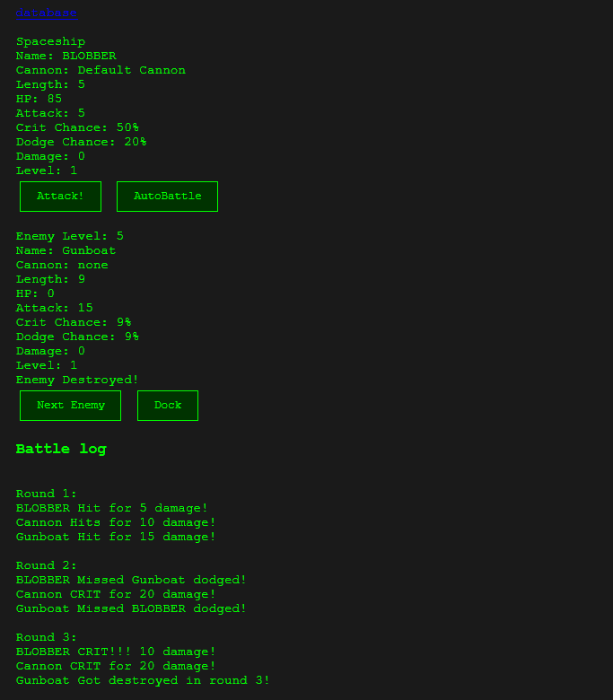Click the Next Enemy button
The image size is (613, 700).
[x=70, y=406]
